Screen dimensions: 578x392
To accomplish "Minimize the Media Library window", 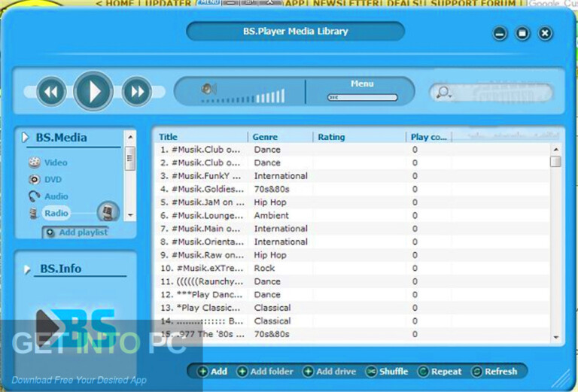I will point(500,34).
